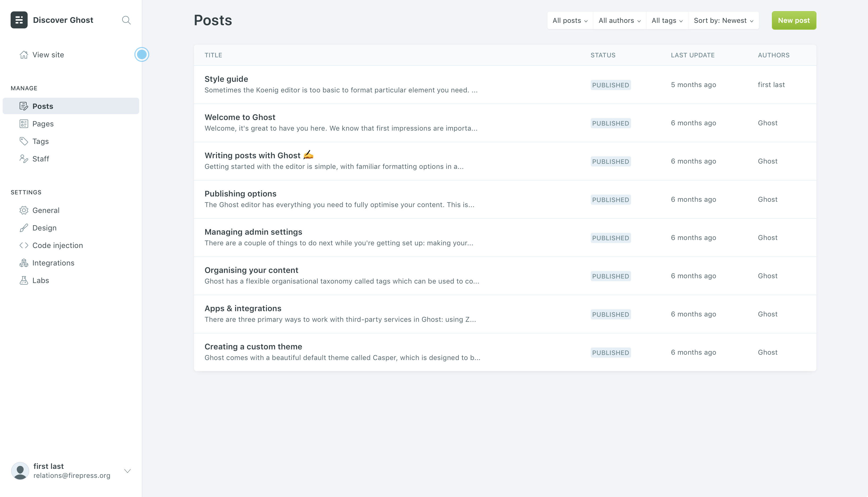868x497 pixels.
Task: Click the Discover Ghost logo icon
Action: (19, 20)
